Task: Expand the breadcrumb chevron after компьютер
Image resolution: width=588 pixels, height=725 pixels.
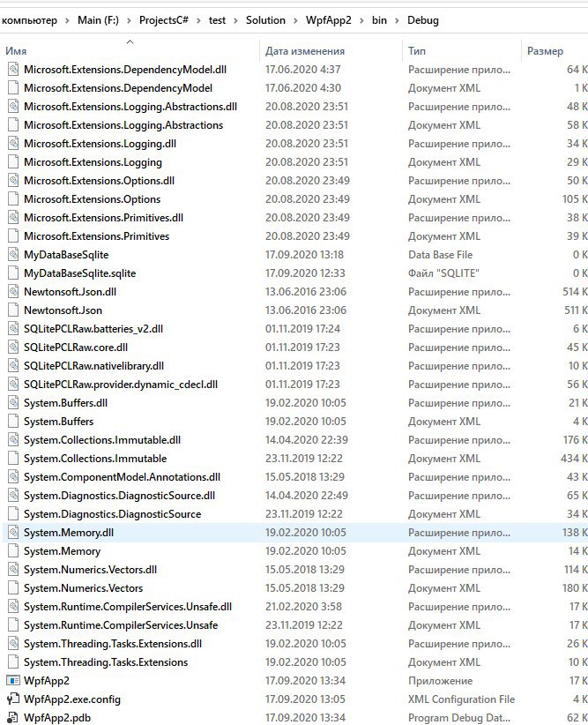Action: 68,21
